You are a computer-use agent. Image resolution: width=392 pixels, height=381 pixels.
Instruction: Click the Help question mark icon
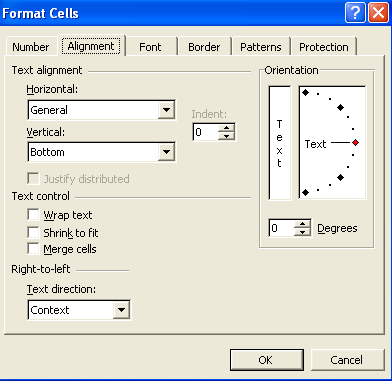tap(355, 13)
